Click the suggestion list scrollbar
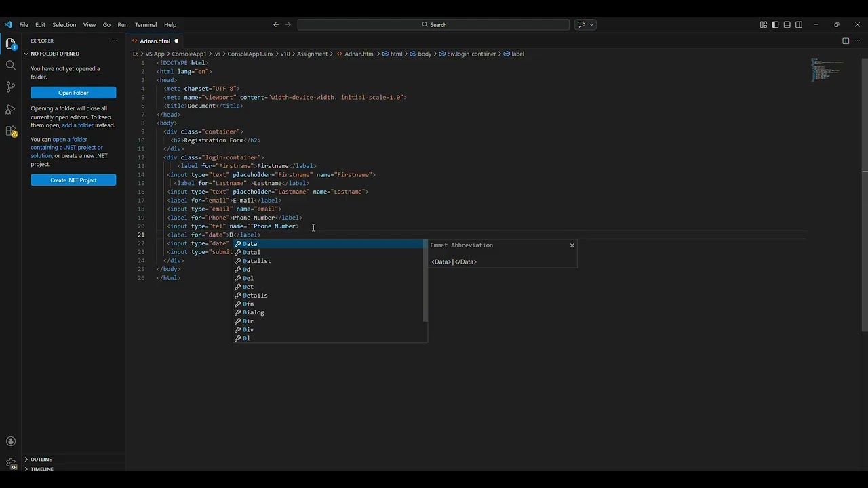This screenshot has height=488, width=868. point(425,281)
